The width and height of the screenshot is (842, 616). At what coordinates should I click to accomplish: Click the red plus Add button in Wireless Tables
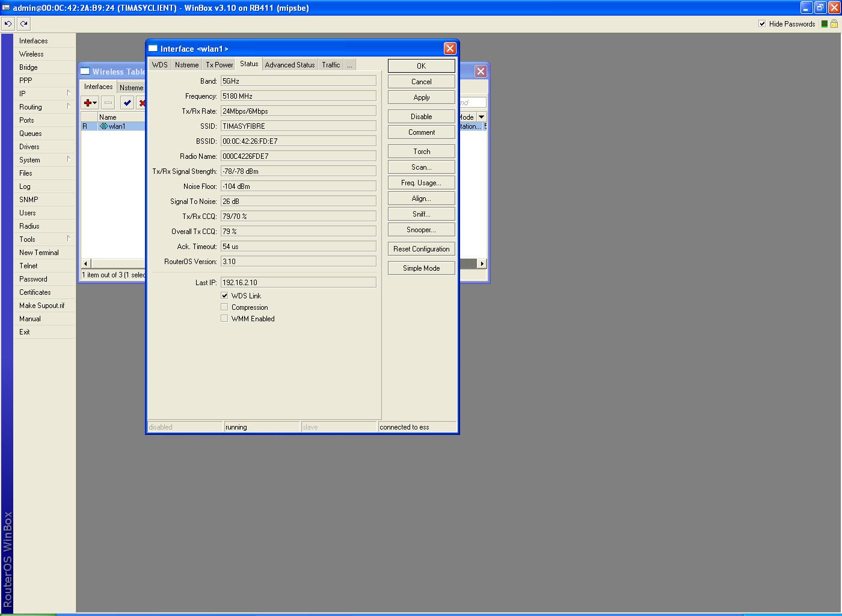click(90, 103)
